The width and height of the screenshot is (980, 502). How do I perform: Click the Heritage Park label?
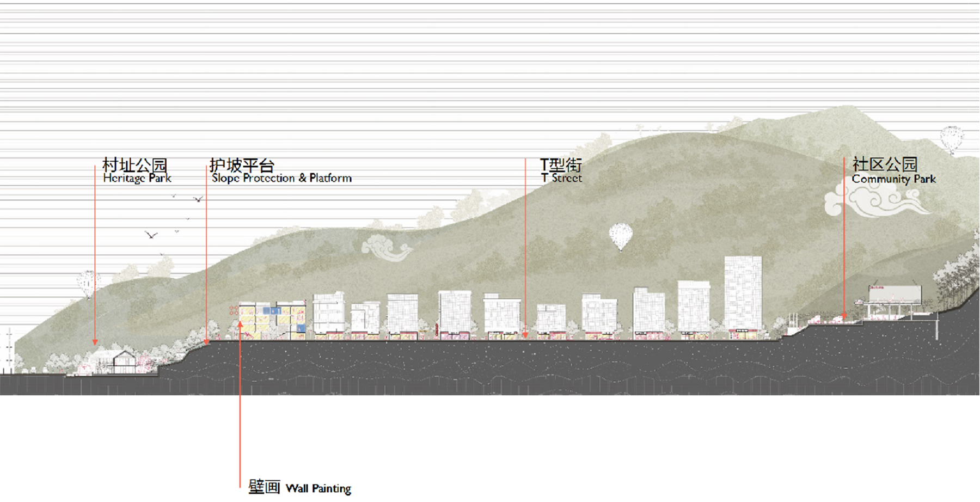tap(137, 178)
